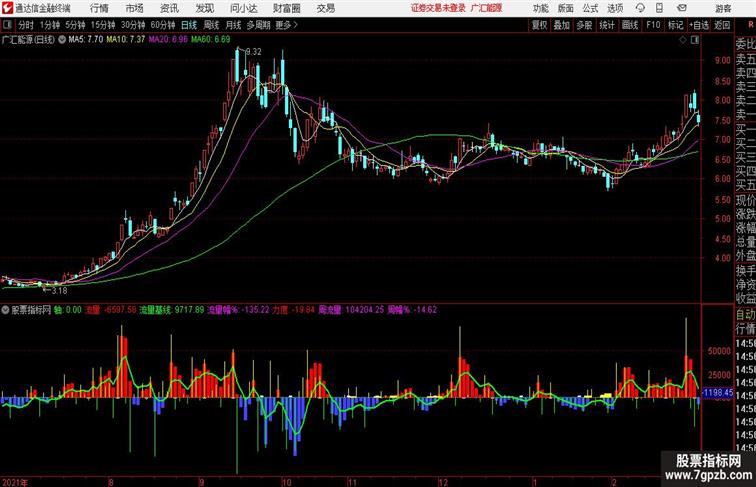
Task: Click the 证券交易未登录 login link
Action: tap(438, 8)
